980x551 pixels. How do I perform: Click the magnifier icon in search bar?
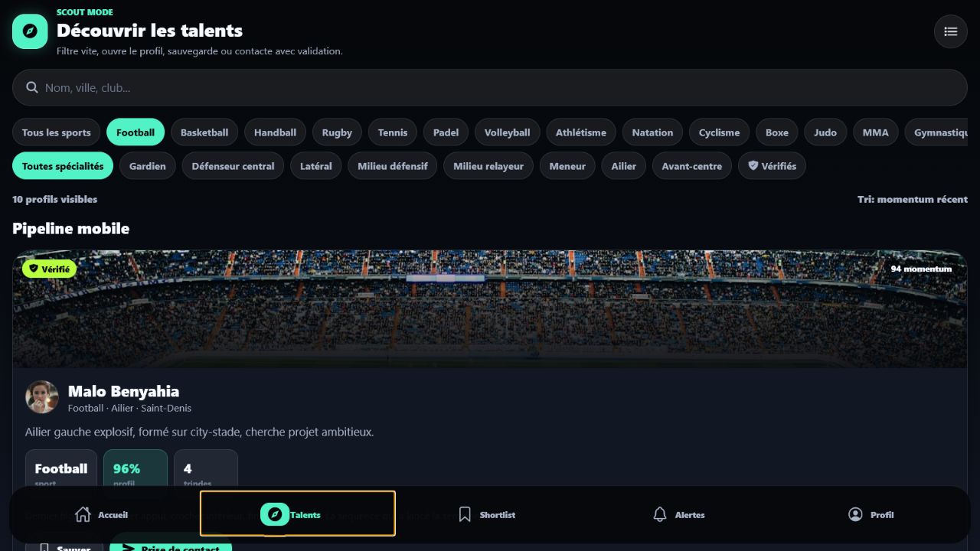coord(32,87)
